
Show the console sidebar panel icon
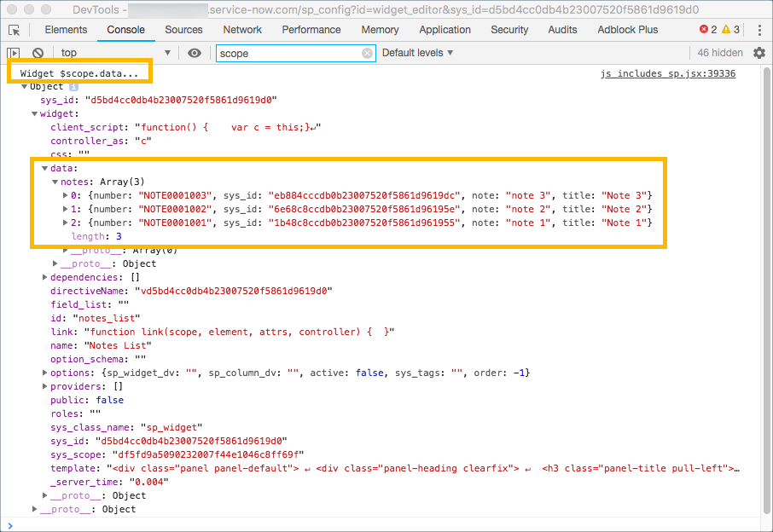tap(14, 53)
